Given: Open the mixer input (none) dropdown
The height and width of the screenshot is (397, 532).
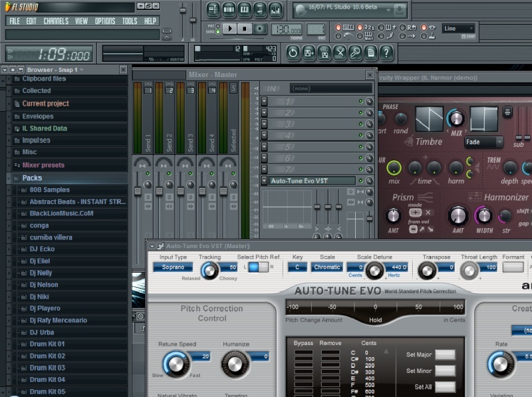Looking at the screenshot, I should (331, 88).
